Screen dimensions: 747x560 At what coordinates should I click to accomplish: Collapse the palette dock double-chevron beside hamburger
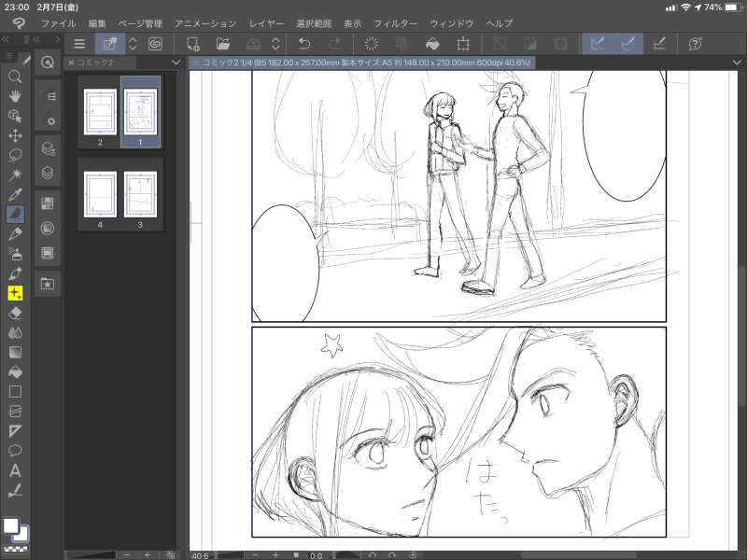(36, 39)
